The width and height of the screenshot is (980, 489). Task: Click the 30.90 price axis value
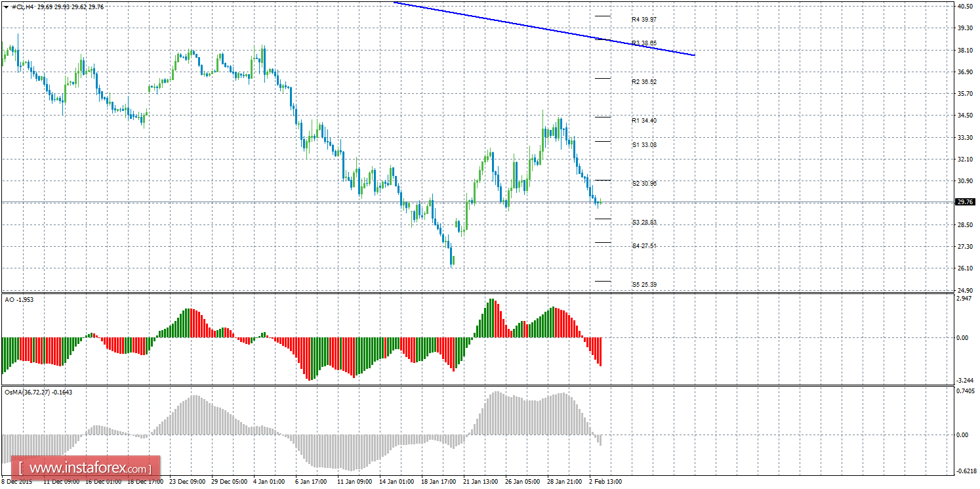(965, 181)
